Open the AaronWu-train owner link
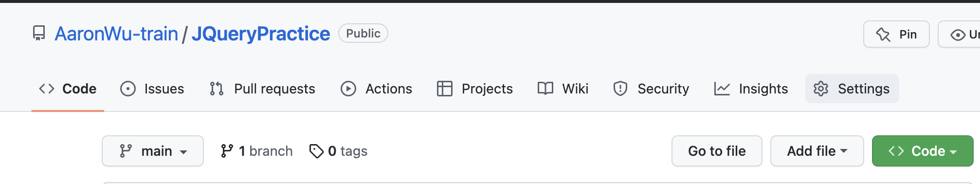980x184 pixels. point(116,34)
